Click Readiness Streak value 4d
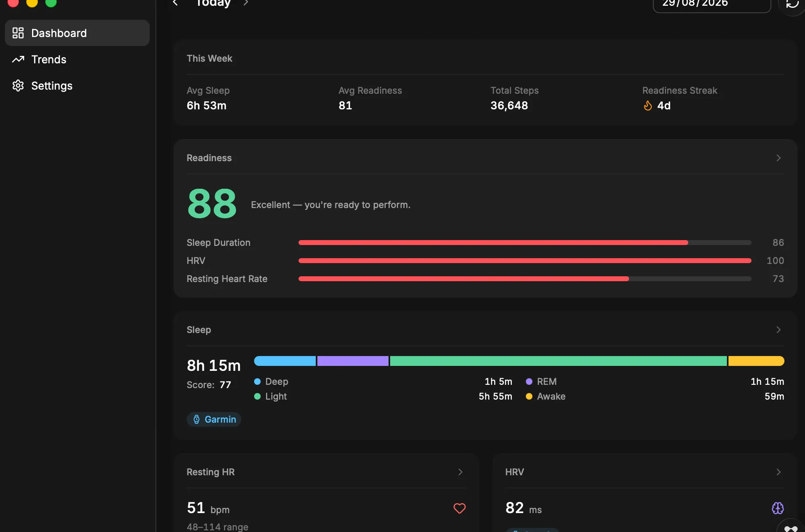The width and height of the screenshot is (805, 532). [664, 106]
